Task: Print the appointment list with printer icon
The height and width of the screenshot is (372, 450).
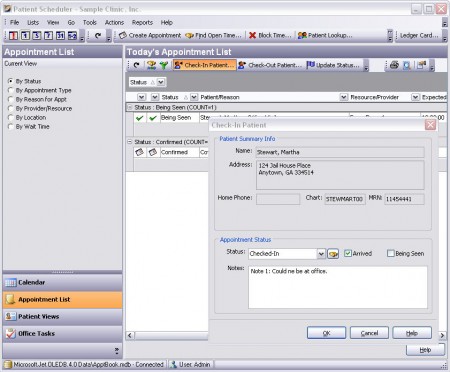Action: [x=394, y=65]
